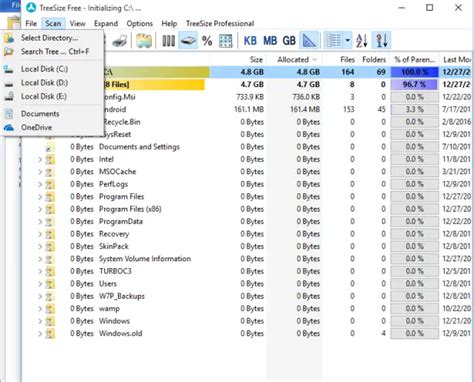Show sizes in KB
474x382 pixels.
(250, 41)
